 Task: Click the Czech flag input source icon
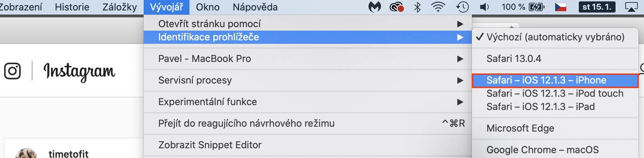[x=561, y=7]
